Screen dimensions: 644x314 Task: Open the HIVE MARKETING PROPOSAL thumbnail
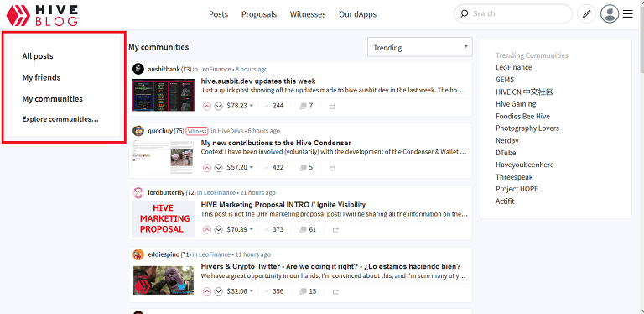164,218
